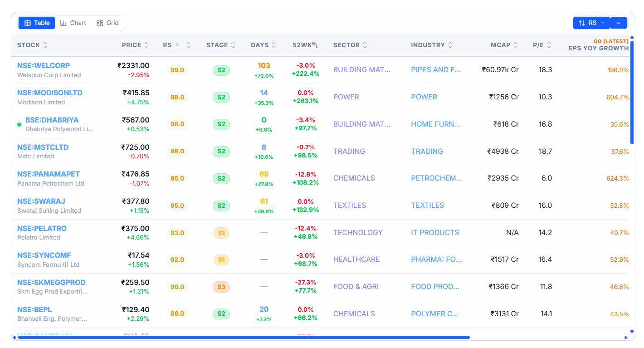Screen dimensions: 644x348
Task: Click the S1 stage badge for PELATRO
Action: [x=221, y=233]
